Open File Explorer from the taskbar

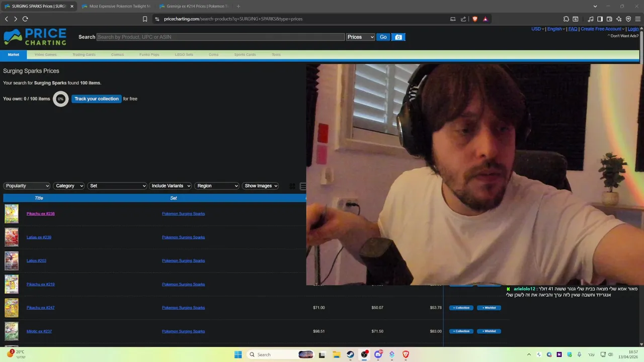coord(336,354)
